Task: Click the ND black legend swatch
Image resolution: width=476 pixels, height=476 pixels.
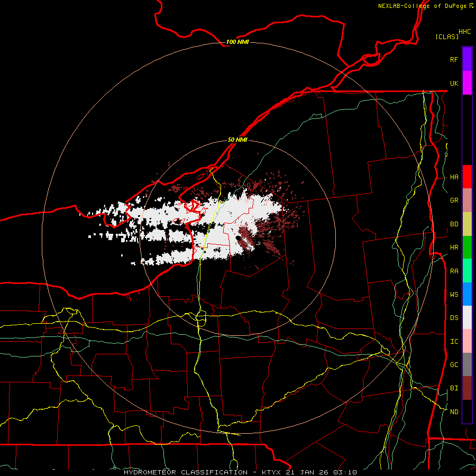Action: point(467,411)
